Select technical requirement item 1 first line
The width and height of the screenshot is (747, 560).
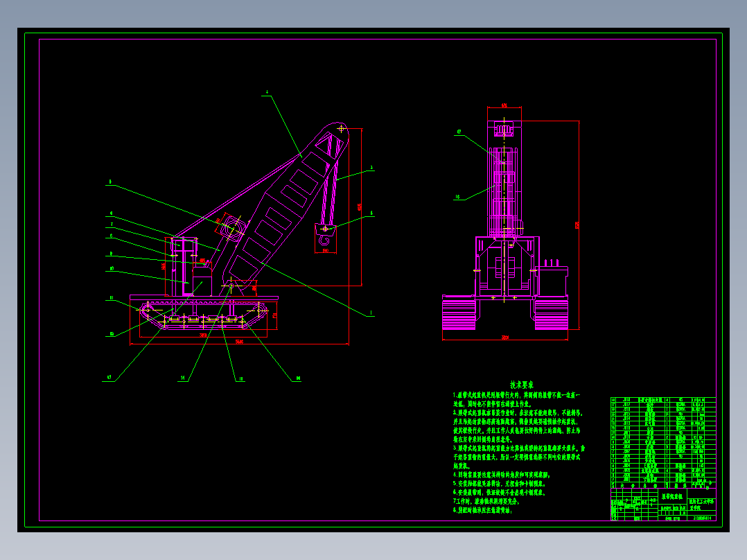pyautogui.click(x=516, y=395)
